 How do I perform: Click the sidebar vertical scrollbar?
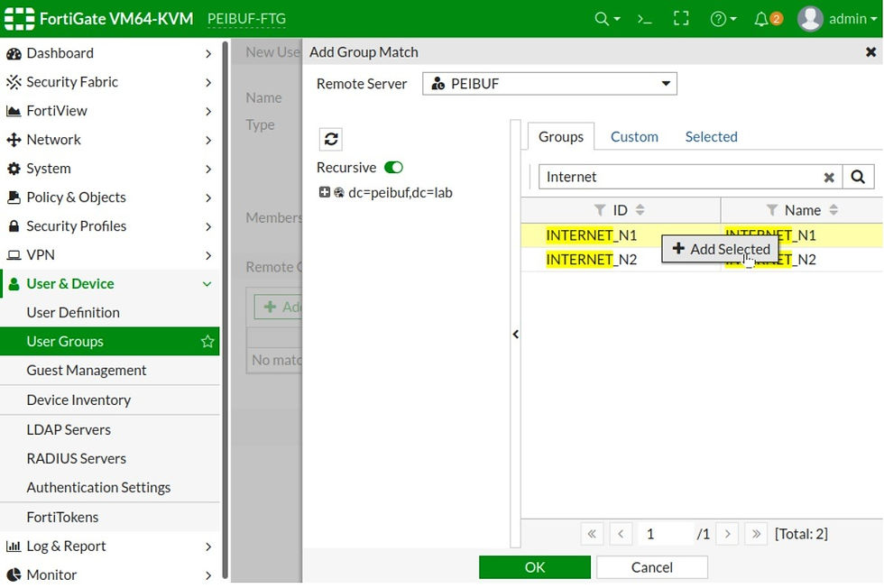point(225,310)
